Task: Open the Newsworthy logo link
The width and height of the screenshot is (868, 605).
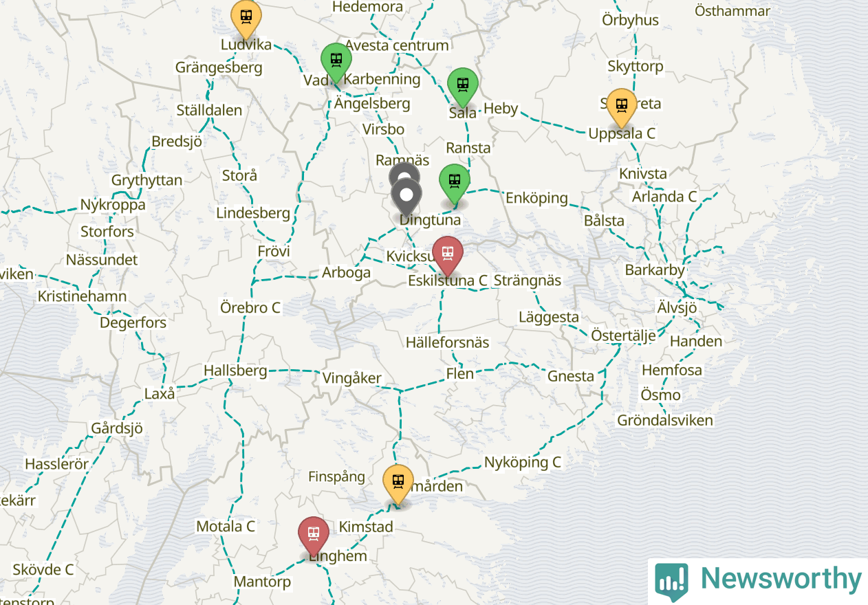Action: pyautogui.click(x=758, y=581)
